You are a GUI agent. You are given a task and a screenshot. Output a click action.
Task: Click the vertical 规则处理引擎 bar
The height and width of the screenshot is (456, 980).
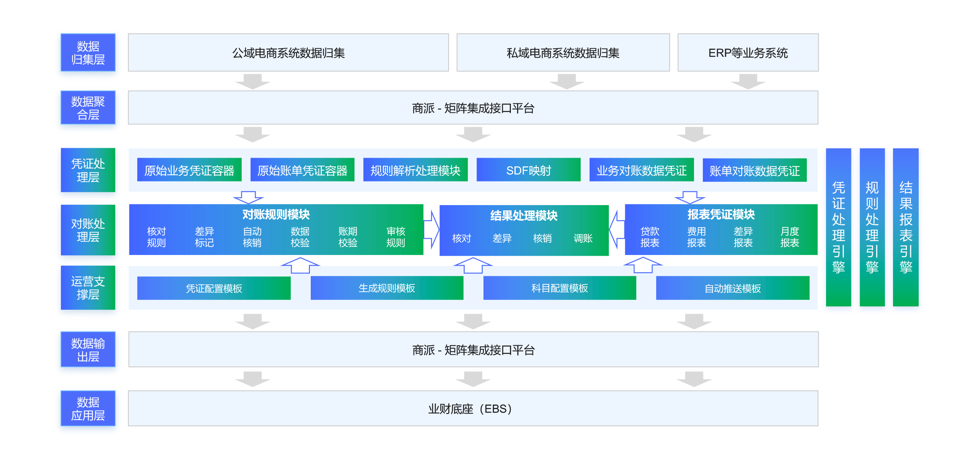pyautogui.click(x=872, y=227)
